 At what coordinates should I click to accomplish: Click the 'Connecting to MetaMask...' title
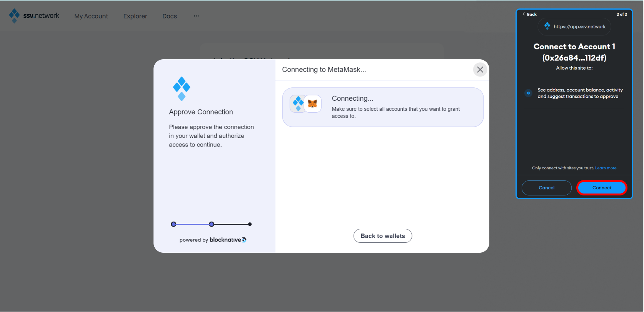point(324,70)
